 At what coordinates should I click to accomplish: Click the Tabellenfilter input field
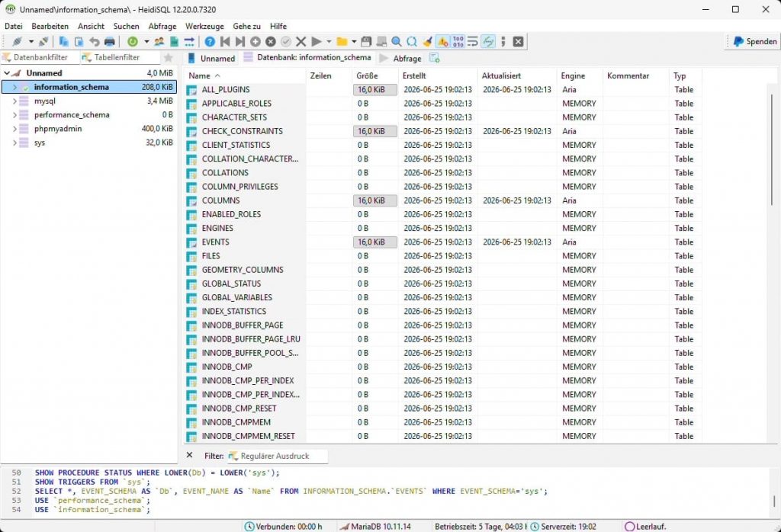(x=121, y=58)
